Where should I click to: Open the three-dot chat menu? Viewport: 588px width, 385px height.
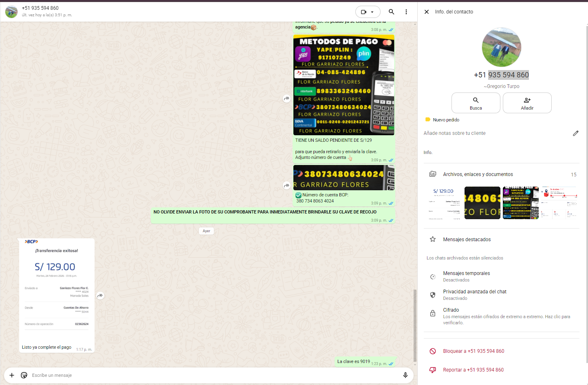click(406, 12)
